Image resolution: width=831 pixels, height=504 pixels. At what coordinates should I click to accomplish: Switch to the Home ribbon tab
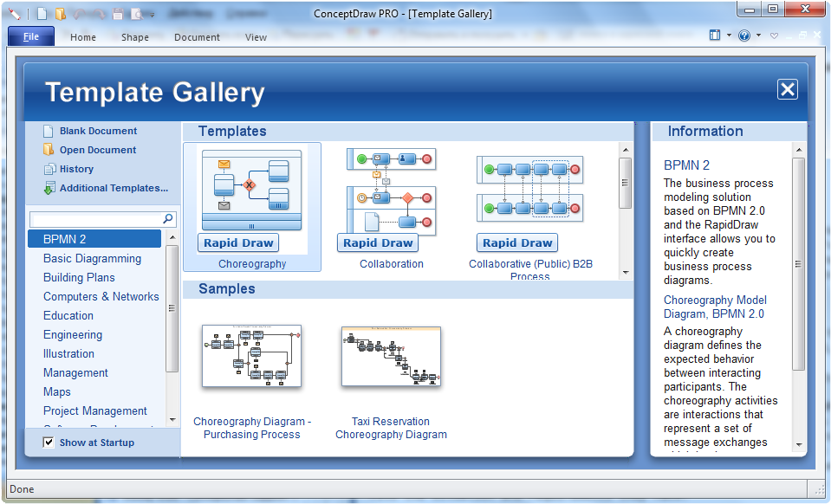(83, 37)
